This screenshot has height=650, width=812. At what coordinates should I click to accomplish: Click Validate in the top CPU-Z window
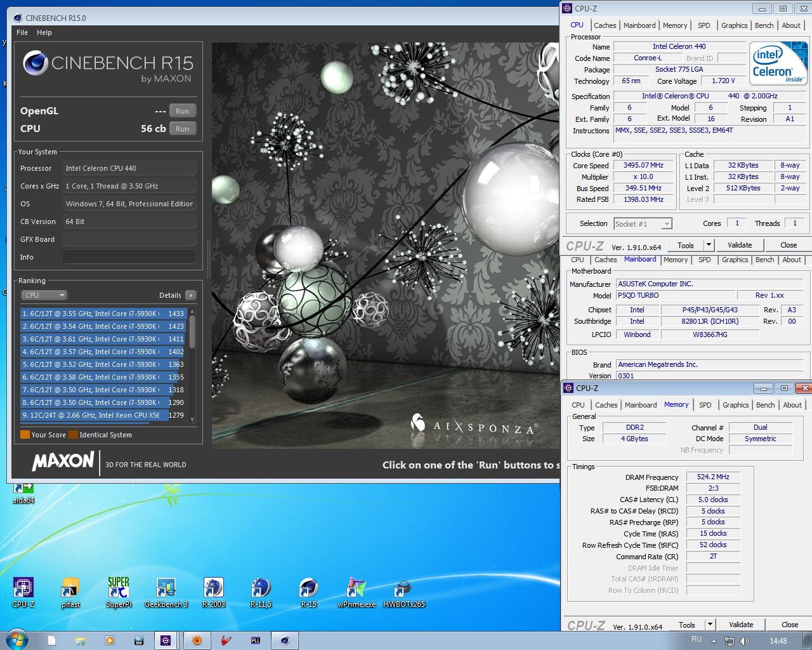[x=740, y=245]
